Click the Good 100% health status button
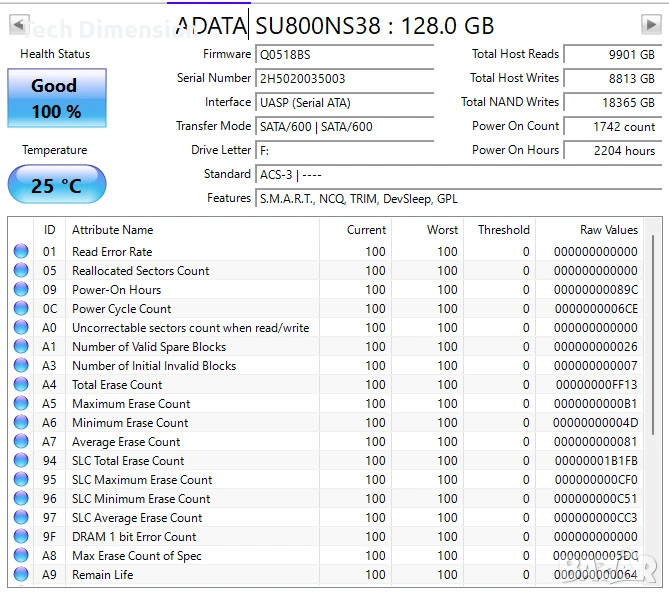 (56, 98)
